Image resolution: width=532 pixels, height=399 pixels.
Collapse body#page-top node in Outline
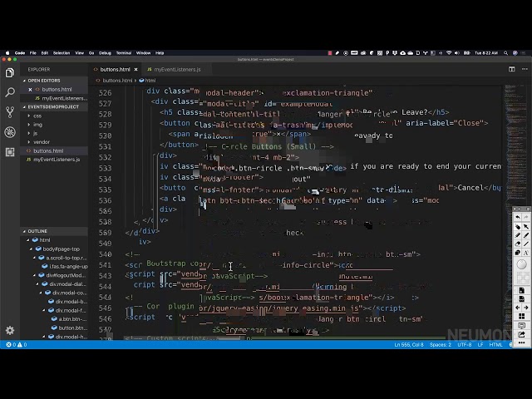pyautogui.click(x=32, y=249)
